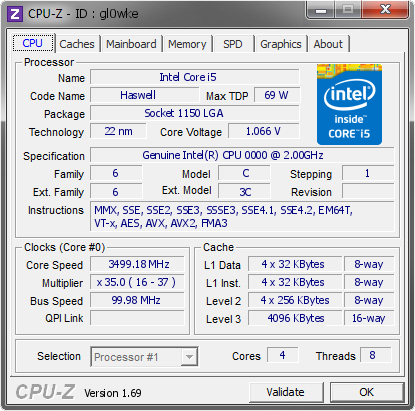Screen dimensions: 415x411
Task: Click the Specification 'Genuine Intel(R) CPU 0000 @ 2.00GHz'
Action: pyautogui.click(x=242, y=155)
